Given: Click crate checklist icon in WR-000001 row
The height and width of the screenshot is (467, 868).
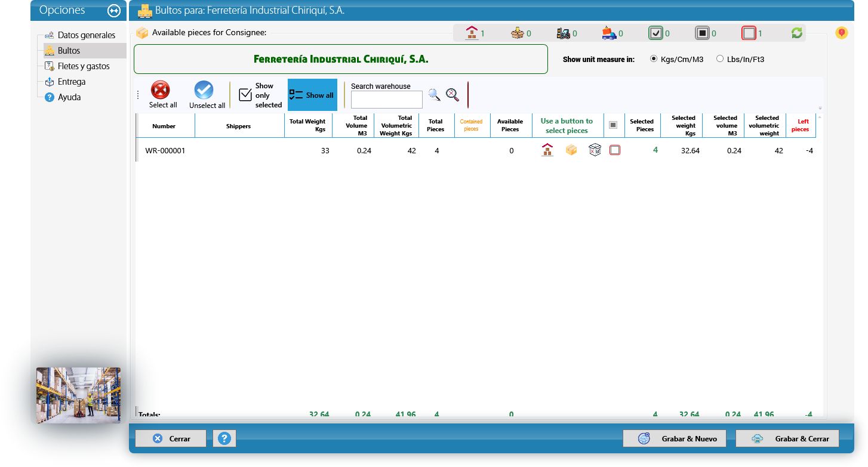Looking at the screenshot, I should tap(595, 150).
